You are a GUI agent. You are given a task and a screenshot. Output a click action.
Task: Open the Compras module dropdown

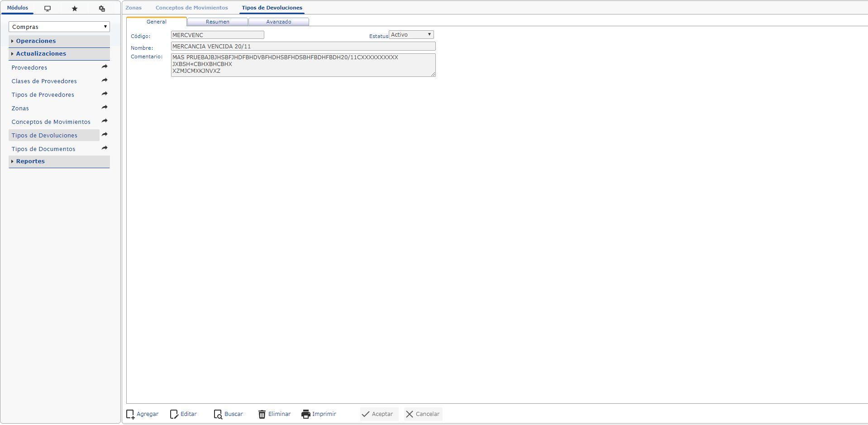pos(59,27)
